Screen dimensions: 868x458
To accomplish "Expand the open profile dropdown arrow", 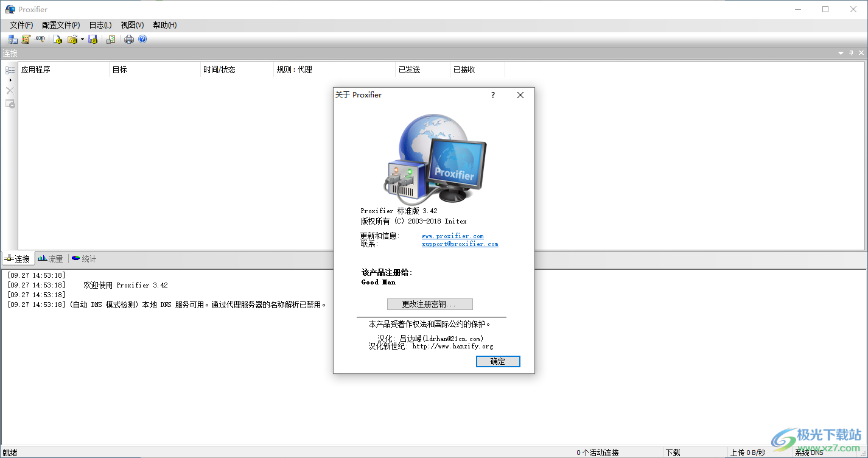I will pyautogui.click(x=82, y=40).
